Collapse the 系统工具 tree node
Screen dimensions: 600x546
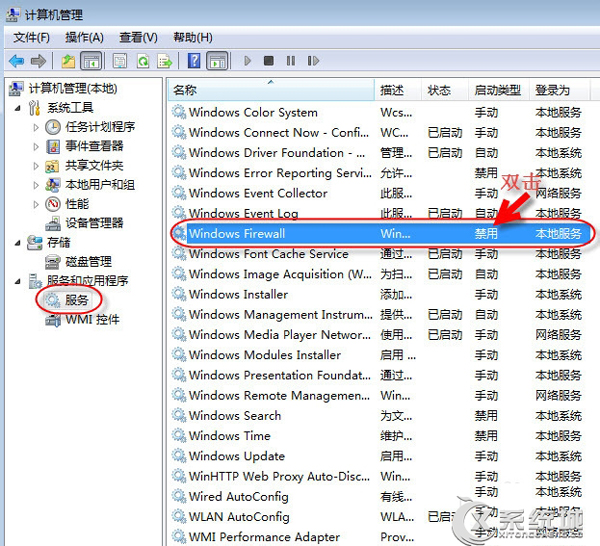(18, 108)
